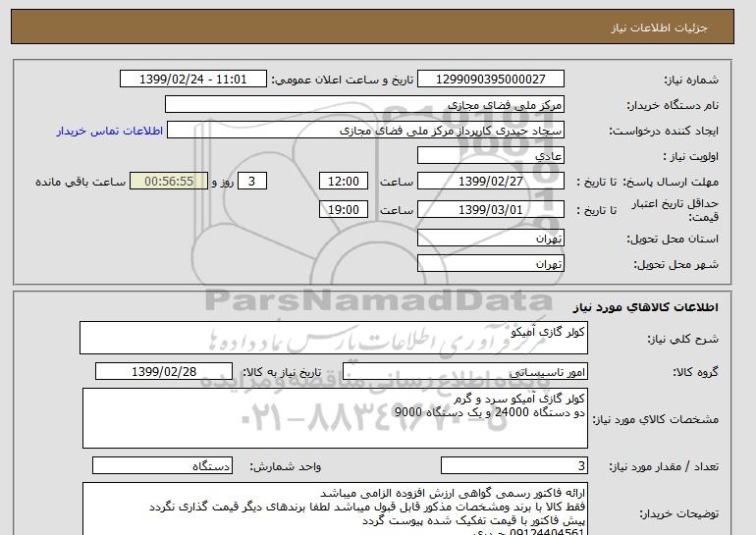Click the response deadline time 12:00

(344, 182)
